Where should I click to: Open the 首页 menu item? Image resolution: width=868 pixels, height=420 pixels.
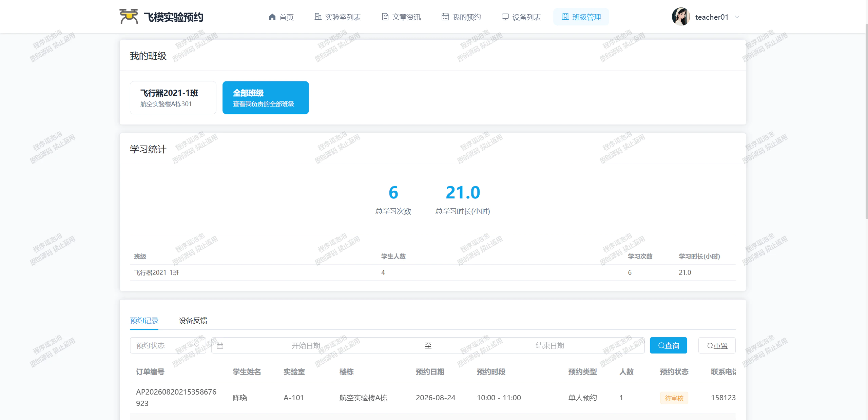click(x=281, y=17)
